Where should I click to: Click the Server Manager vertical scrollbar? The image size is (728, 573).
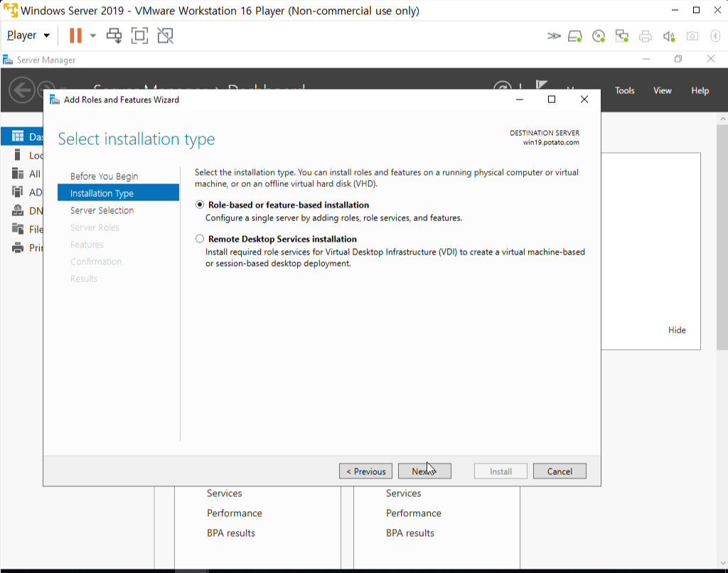(722, 237)
